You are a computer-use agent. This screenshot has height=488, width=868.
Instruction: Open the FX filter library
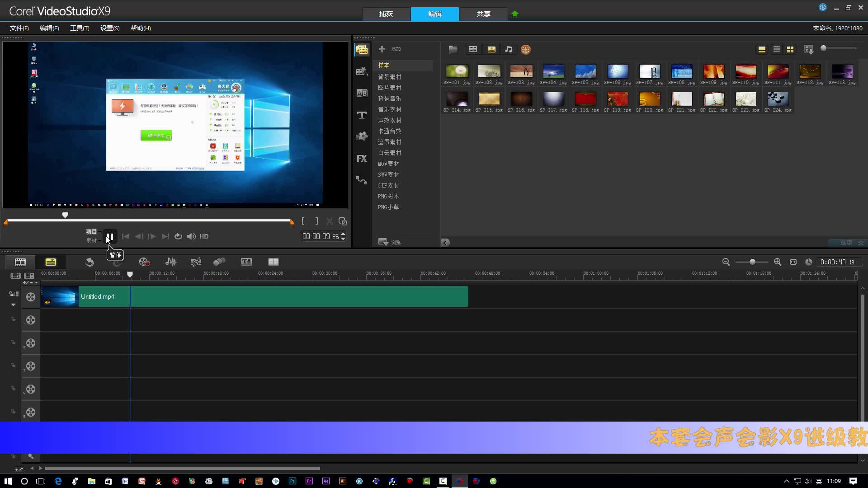pyautogui.click(x=362, y=159)
